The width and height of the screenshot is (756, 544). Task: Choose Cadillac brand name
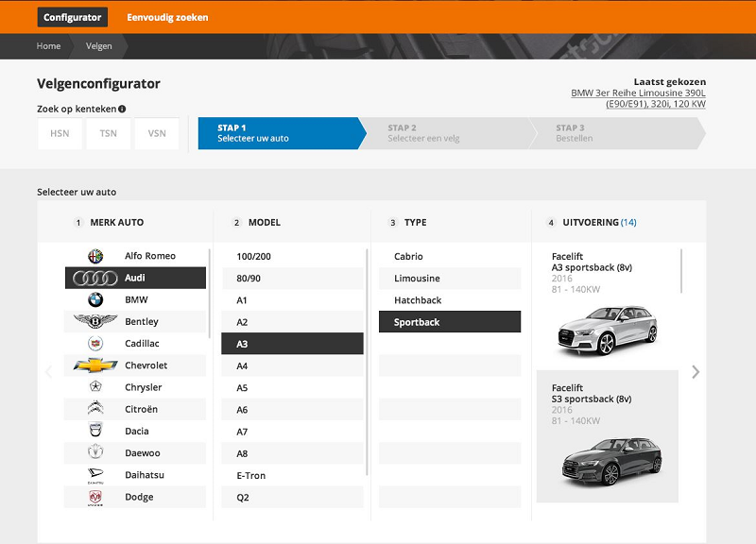point(142,344)
